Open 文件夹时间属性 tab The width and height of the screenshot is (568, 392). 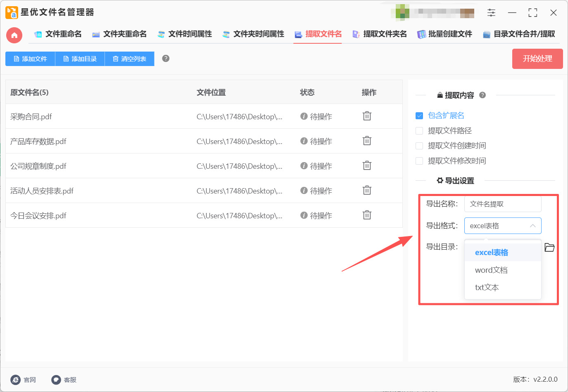pos(253,34)
